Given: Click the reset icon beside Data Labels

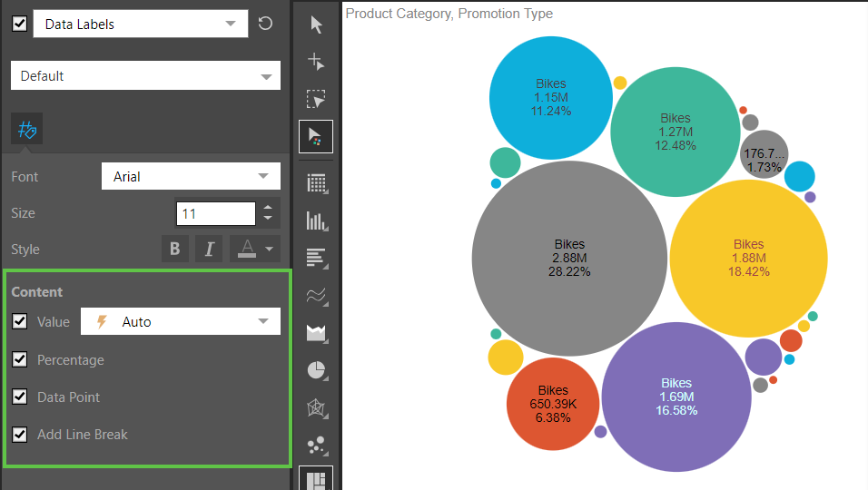Looking at the screenshot, I should [x=265, y=24].
